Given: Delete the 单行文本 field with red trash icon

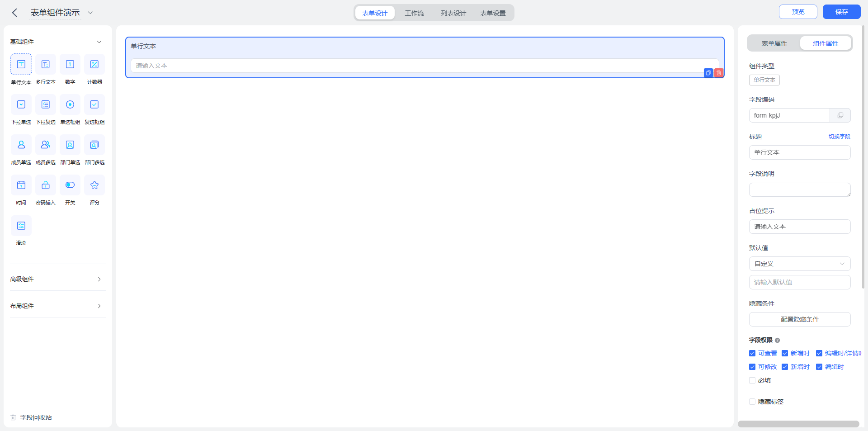Looking at the screenshot, I should tap(719, 73).
